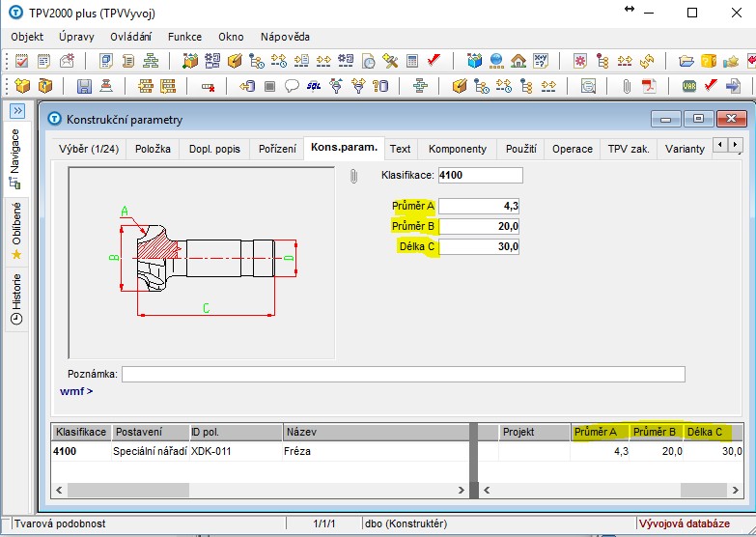Click the Název column header
756x537 pixels.
(x=377, y=432)
